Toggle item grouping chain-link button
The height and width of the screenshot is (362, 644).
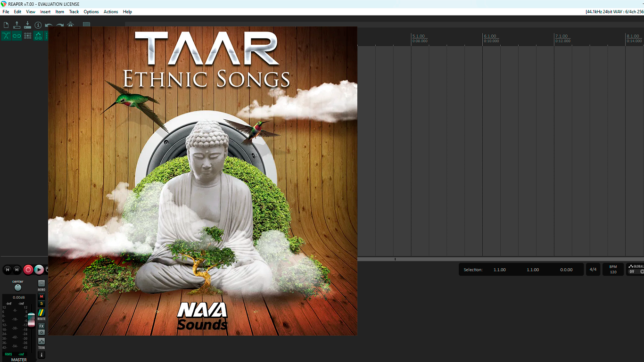pyautogui.click(x=17, y=36)
